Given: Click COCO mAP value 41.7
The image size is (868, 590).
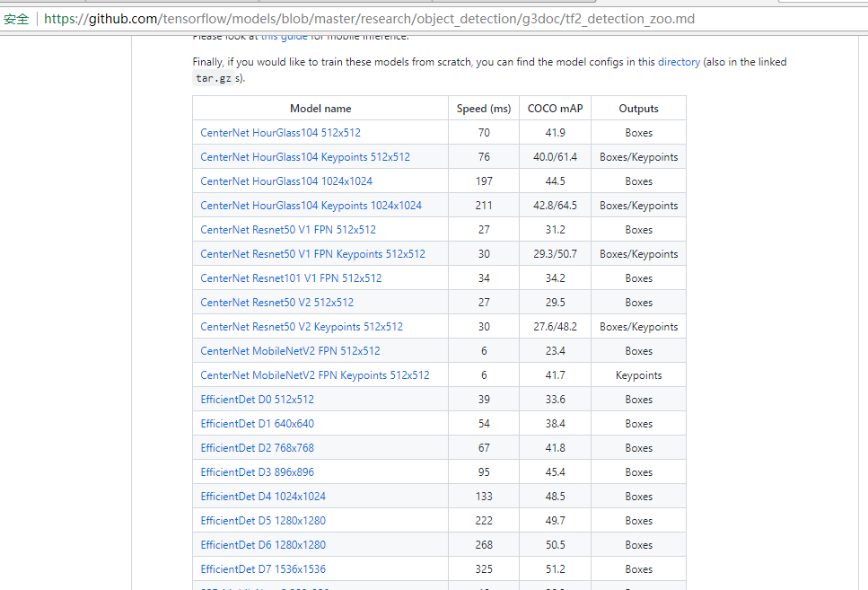Looking at the screenshot, I should coord(556,375).
